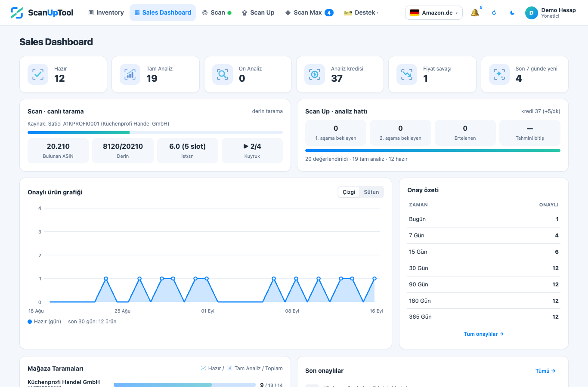
Task: Click the Son 7 günde yeni sparkle icon
Action: tap(499, 74)
